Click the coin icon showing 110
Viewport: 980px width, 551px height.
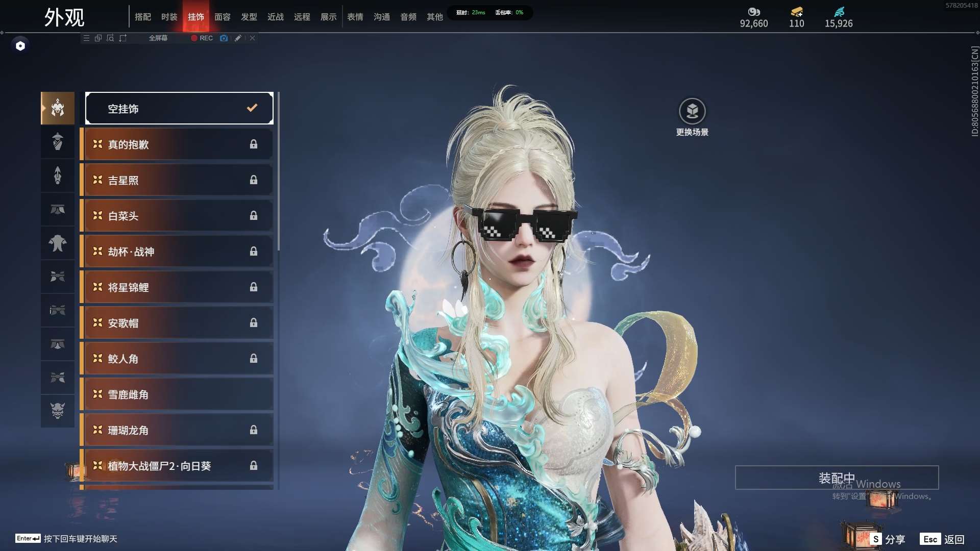click(796, 11)
